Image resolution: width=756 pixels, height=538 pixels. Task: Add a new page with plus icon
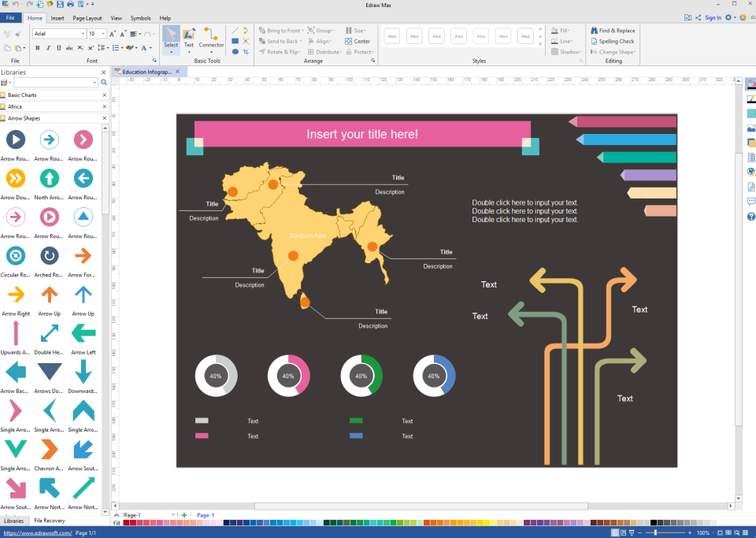(x=184, y=515)
